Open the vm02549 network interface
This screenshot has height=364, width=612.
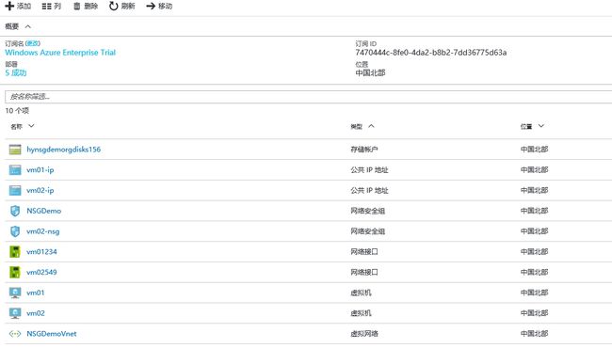[41, 272]
